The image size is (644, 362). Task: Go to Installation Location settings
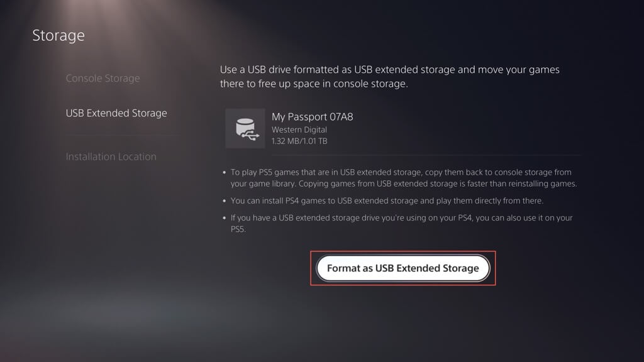click(111, 156)
